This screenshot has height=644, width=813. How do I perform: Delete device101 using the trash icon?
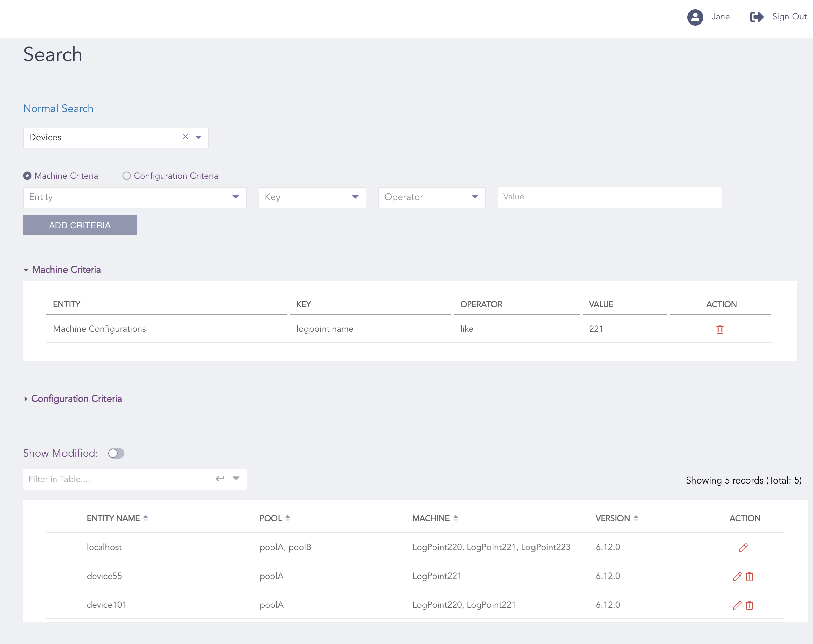(749, 605)
